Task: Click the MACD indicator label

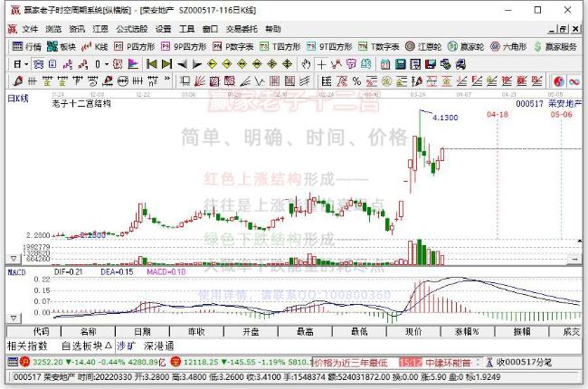Action: point(16,272)
